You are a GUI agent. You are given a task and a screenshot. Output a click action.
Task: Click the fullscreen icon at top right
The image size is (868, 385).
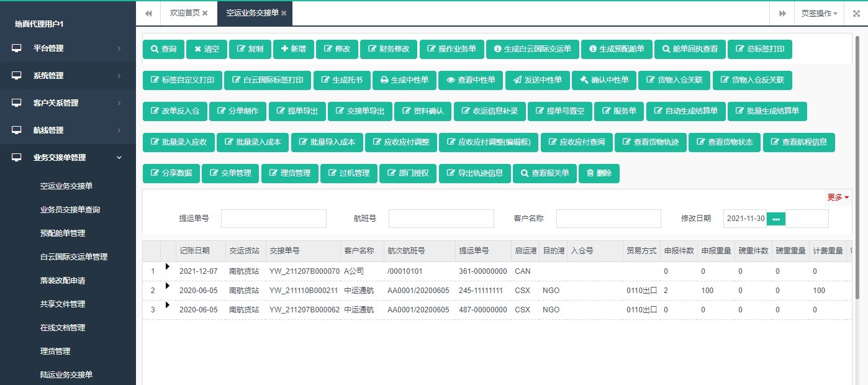(856, 13)
